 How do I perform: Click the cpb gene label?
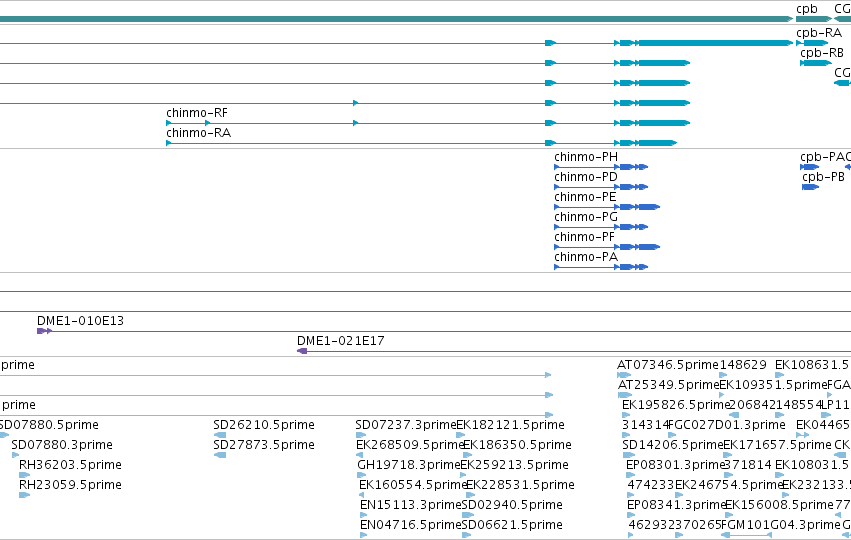pos(806,9)
